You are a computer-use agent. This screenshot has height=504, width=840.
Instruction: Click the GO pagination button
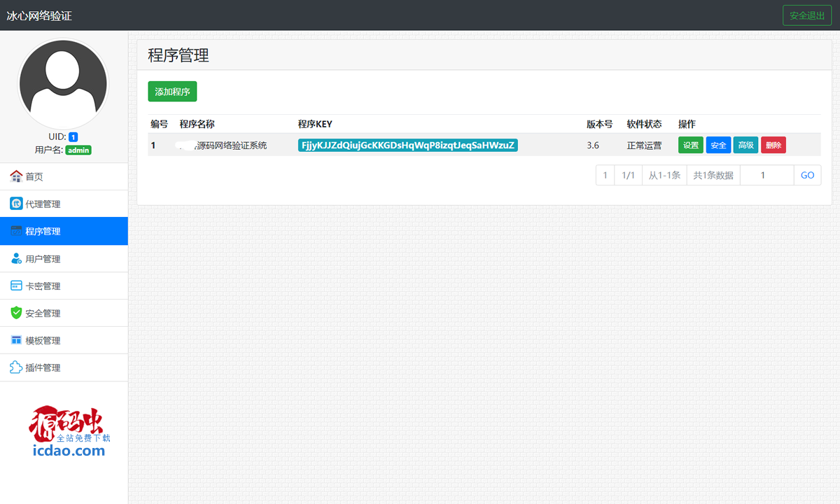click(x=807, y=175)
